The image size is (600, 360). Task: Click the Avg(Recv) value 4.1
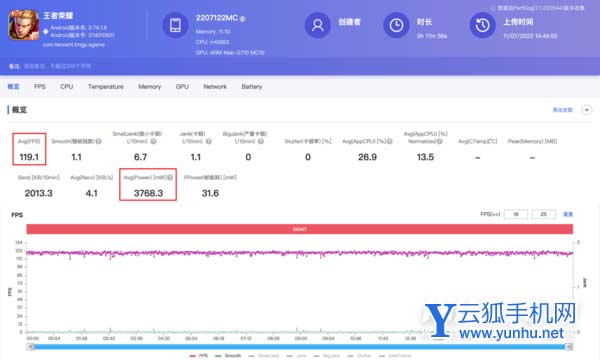click(x=91, y=193)
